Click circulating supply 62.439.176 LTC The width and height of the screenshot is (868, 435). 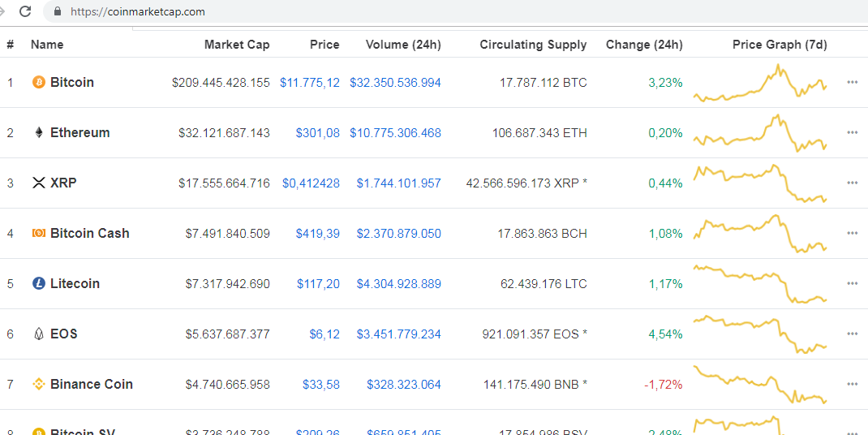coord(544,284)
